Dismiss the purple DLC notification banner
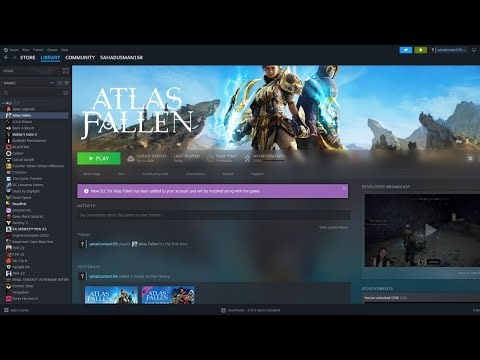Screen dimensions: 480x360 tap(344, 188)
